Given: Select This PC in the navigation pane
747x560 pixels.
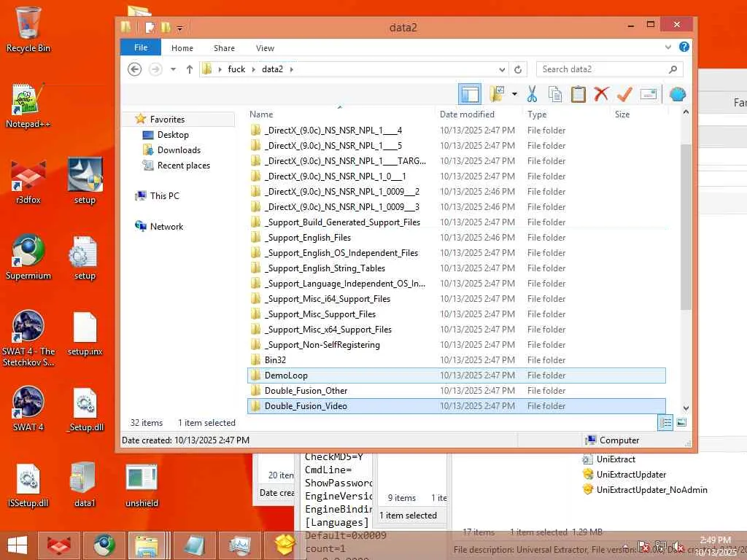Looking at the screenshot, I should tap(164, 195).
